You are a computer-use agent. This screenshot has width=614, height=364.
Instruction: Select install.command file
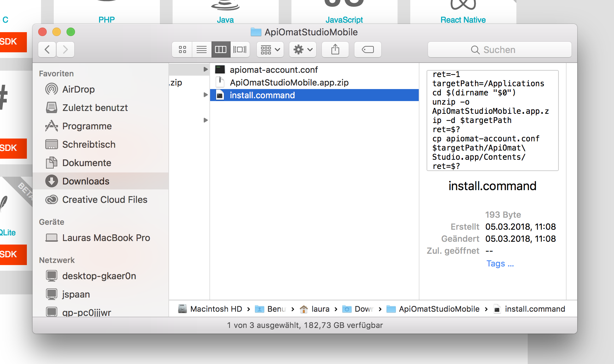coord(314,95)
